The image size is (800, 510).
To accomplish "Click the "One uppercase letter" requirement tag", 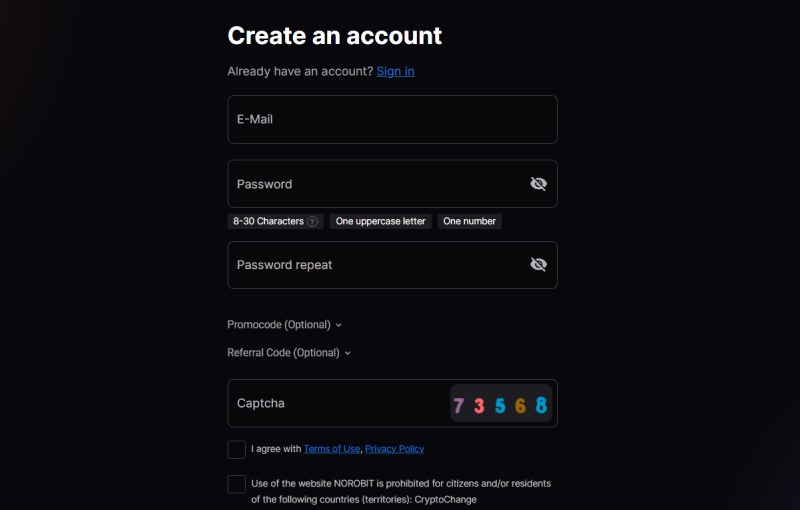I will (x=380, y=221).
